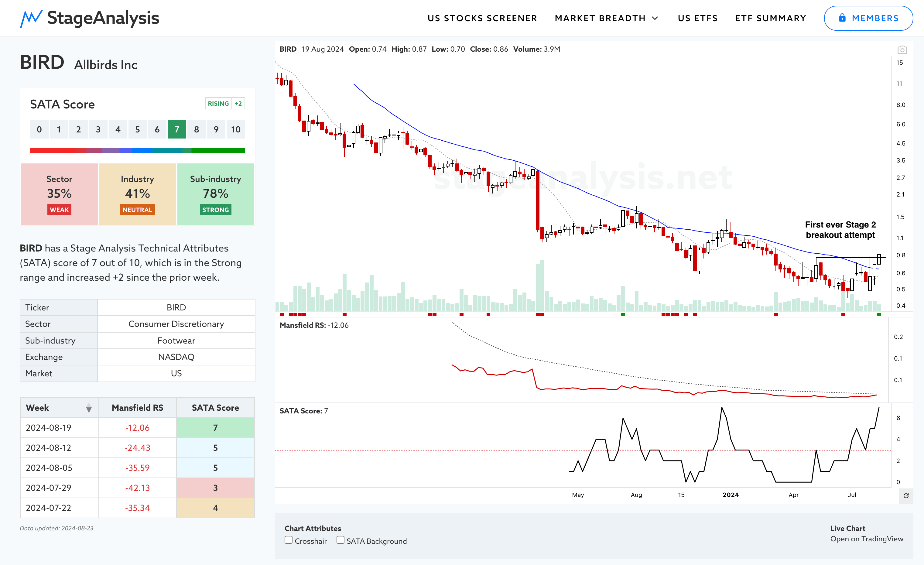Click the chart reset refresh icon
The width and height of the screenshot is (924, 565).
click(x=906, y=496)
